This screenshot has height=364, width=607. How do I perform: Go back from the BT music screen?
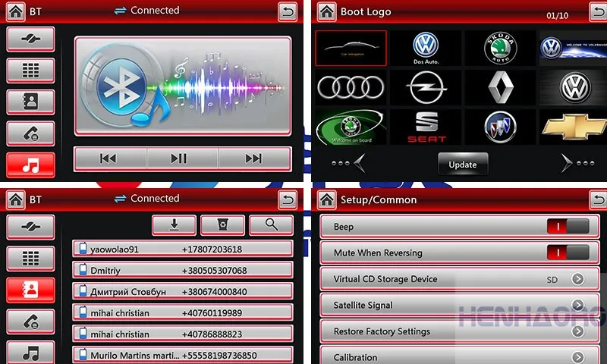pos(288,11)
